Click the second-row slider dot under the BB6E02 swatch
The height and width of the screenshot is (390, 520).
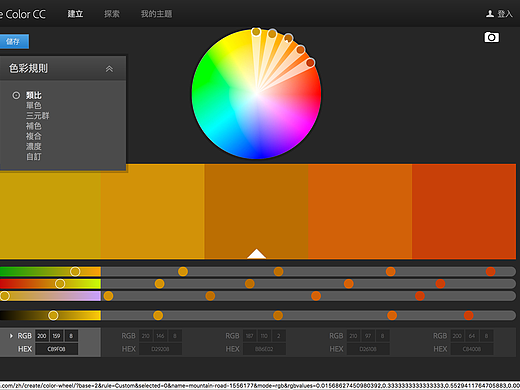pyautogui.click(x=250, y=284)
